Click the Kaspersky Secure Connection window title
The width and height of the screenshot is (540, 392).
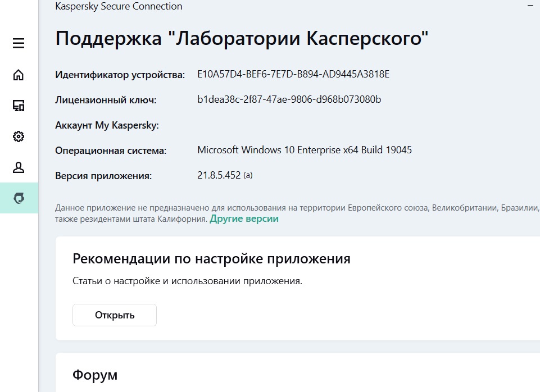tap(119, 6)
